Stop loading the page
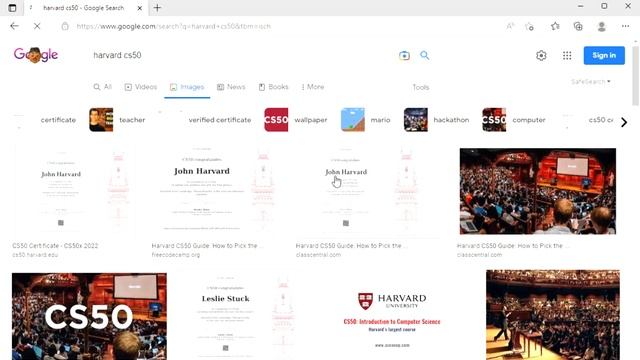 coord(37,26)
